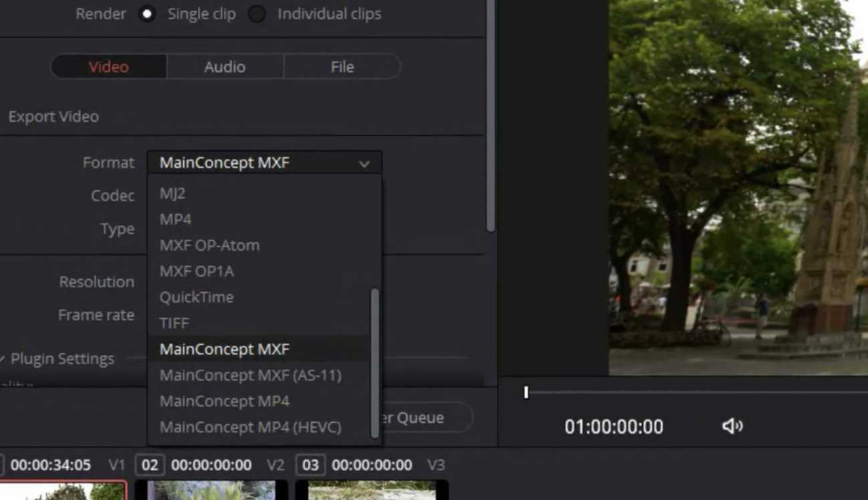This screenshot has height=500, width=868.
Task: Click the render settings panel scrollbar
Action: tap(491, 115)
